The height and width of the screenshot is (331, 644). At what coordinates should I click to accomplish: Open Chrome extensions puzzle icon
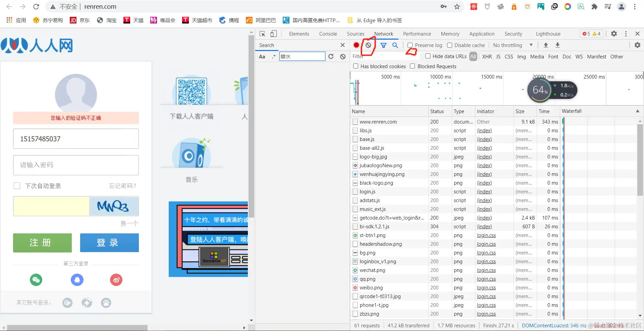(x=594, y=7)
